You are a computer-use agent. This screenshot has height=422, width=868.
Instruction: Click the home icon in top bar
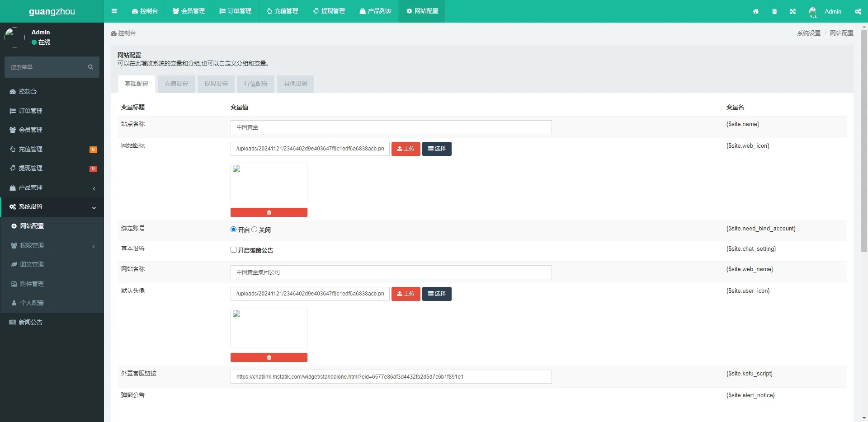coord(755,11)
